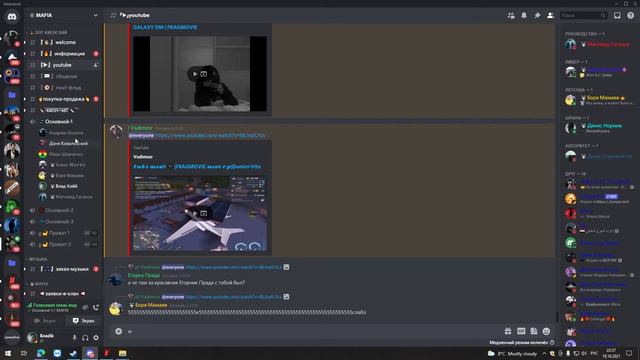Screen dimensions: 640x360
Task: Open the Windows Start menu
Action: pyautogui.click(x=7, y=353)
